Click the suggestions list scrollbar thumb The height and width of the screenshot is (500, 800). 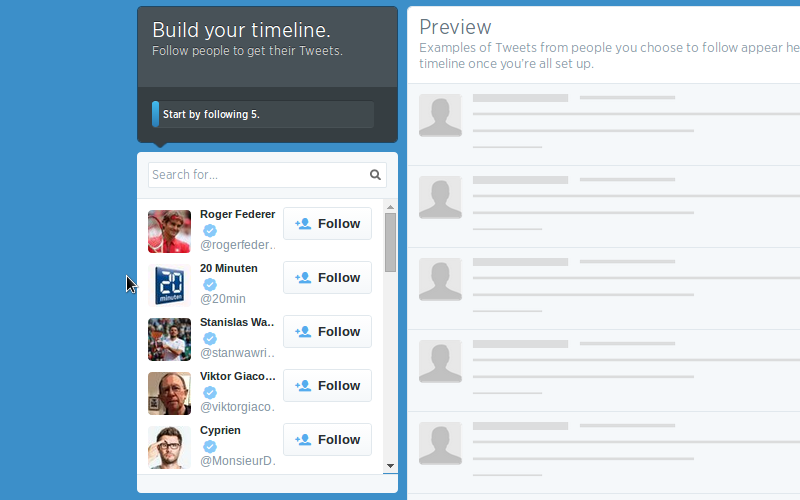390,242
